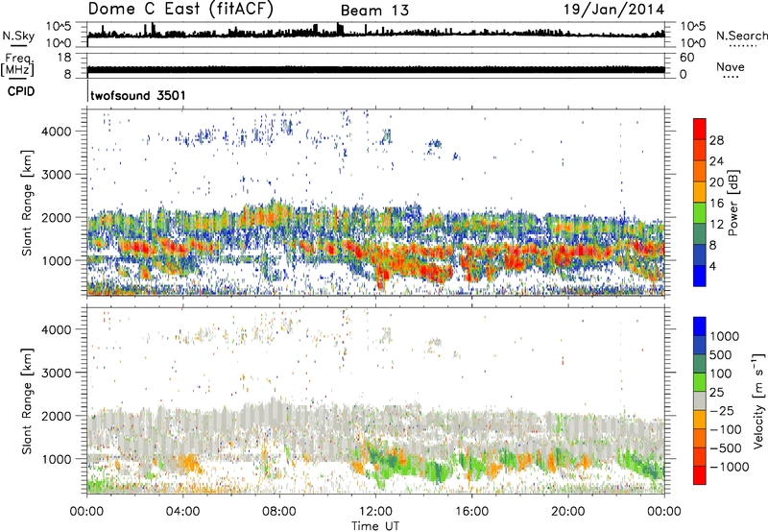Click the black frequency band in Freq panel

375,69
